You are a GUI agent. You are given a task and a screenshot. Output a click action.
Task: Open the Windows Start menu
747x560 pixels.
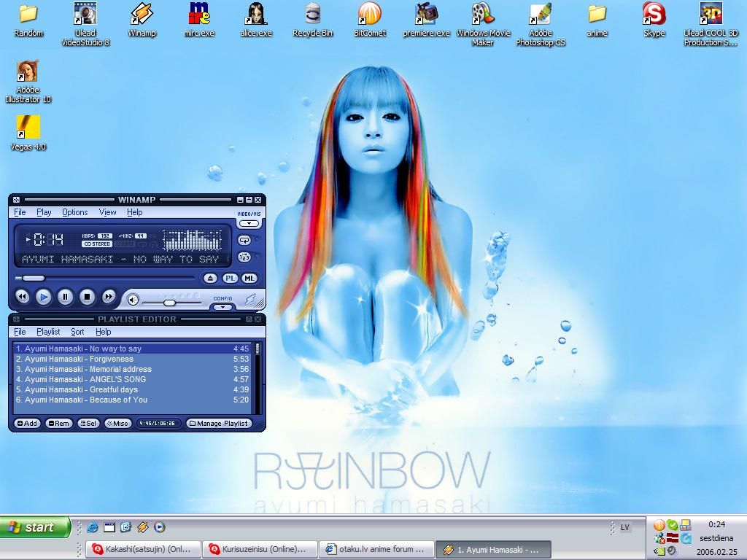click(35, 527)
